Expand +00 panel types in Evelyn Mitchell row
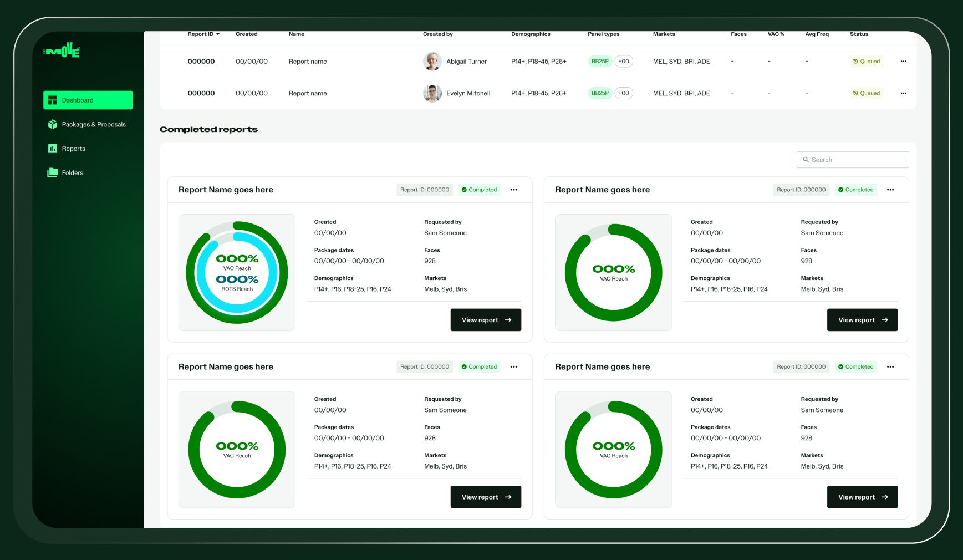963x560 pixels. pyautogui.click(x=624, y=93)
